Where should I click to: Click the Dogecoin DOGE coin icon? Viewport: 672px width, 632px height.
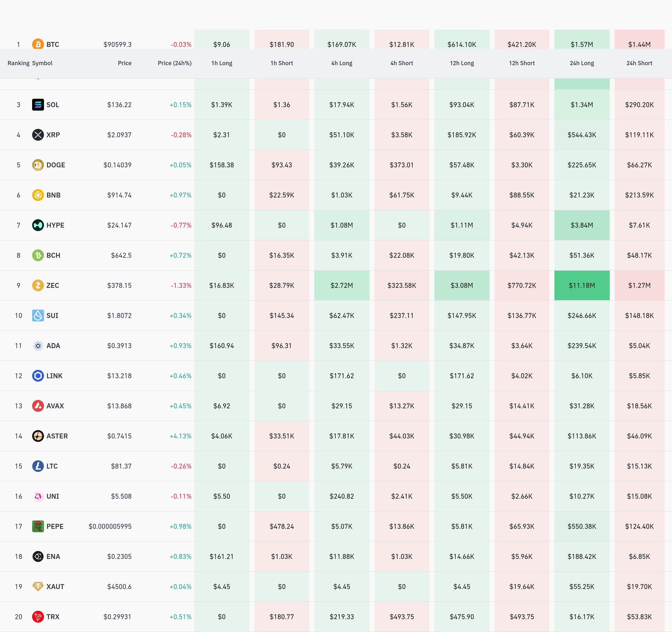click(x=38, y=165)
